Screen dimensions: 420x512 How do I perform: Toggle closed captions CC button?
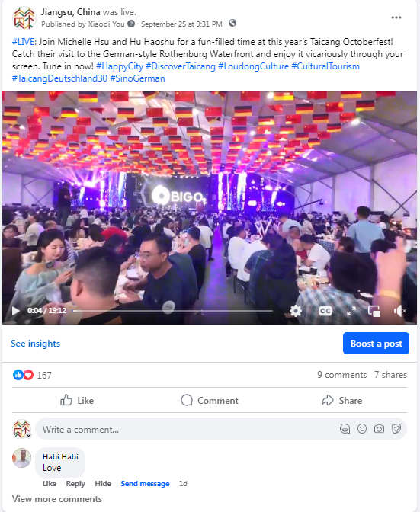tap(325, 311)
